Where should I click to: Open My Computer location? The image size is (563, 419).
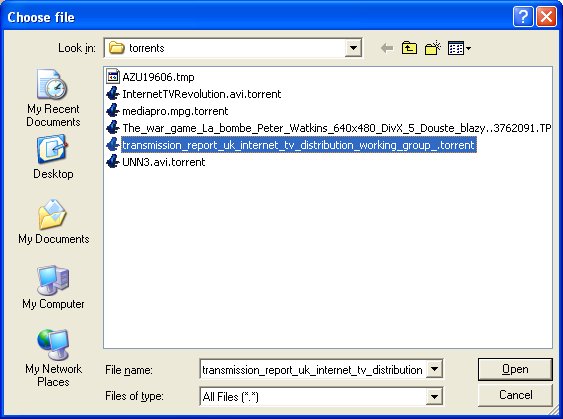point(53,287)
